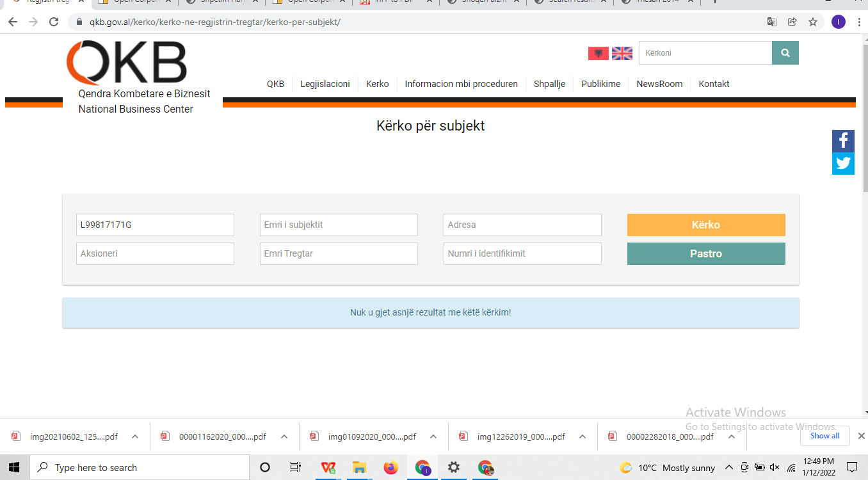Image resolution: width=868 pixels, height=480 pixels.
Task: Expand options for img20210602 download
Action: point(135,436)
